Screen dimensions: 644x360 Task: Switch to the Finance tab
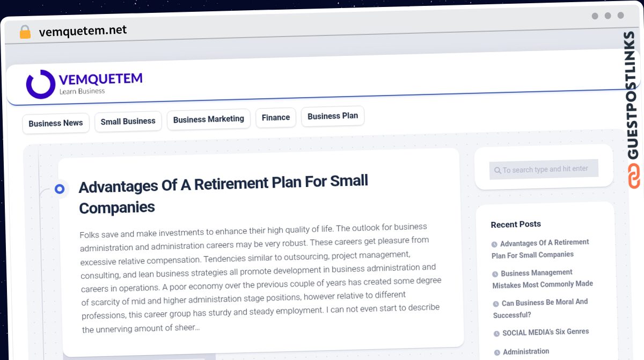pos(275,117)
